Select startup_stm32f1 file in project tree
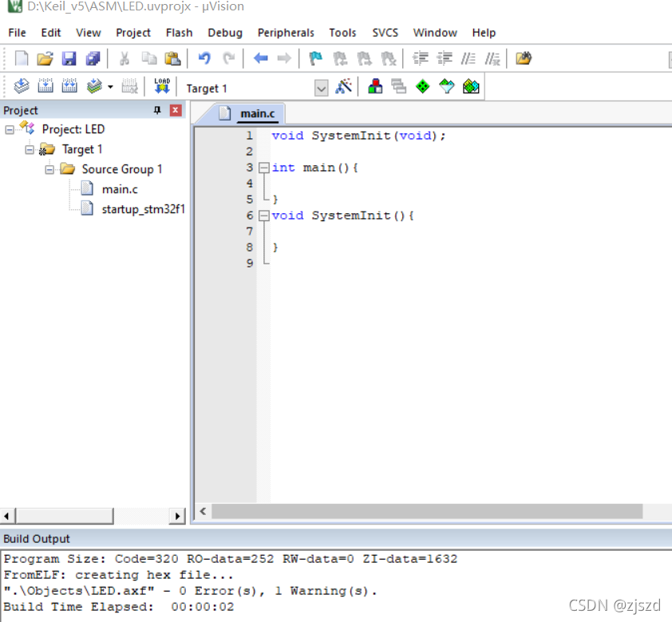This screenshot has width=672, height=622. [143, 209]
